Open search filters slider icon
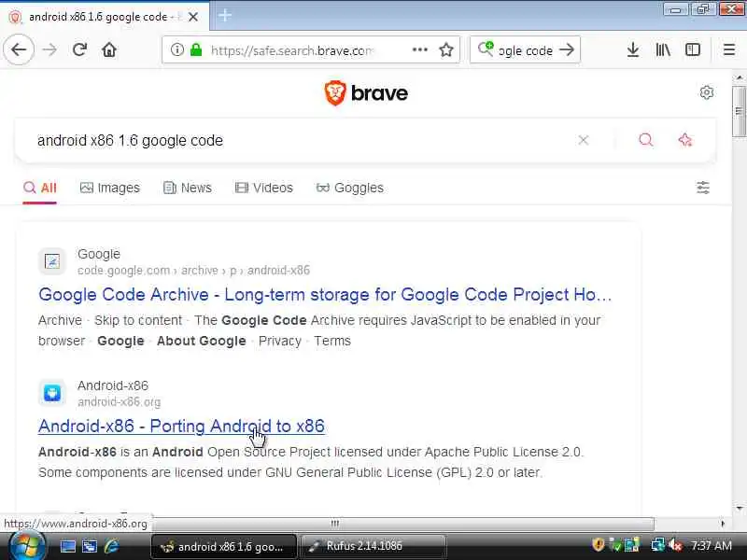The width and height of the screenshot is (747, 560). coord(703,188)
